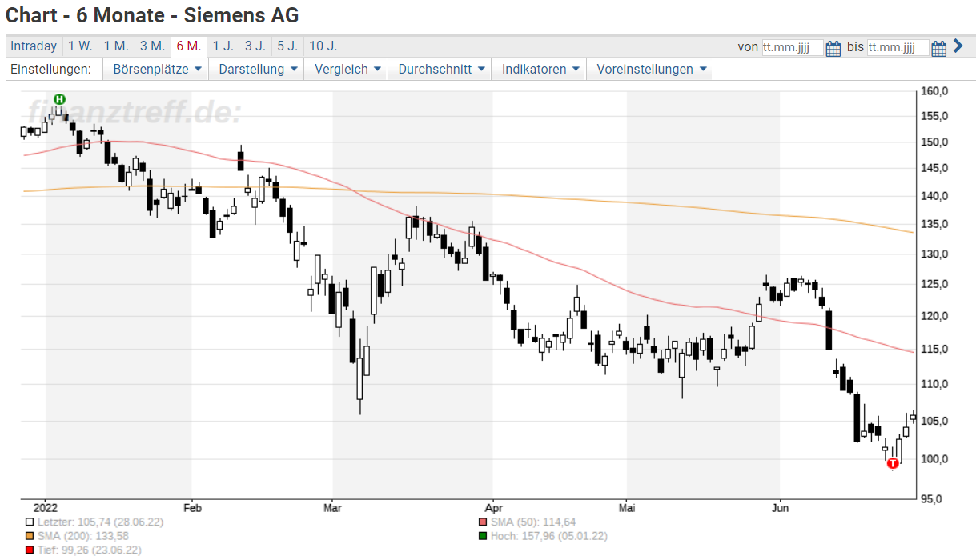Expand the Durchschnitt dropdown
Viewport: 980px width, 560px height.
[441, 70]
